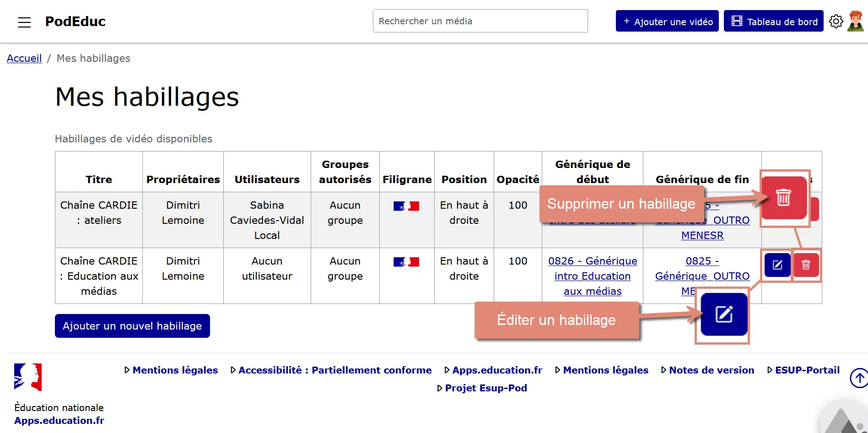The height and width of the screenshot is (433, 868).
Task: Click Ajouter un nouvel habillage button
Action: point(132,326)
